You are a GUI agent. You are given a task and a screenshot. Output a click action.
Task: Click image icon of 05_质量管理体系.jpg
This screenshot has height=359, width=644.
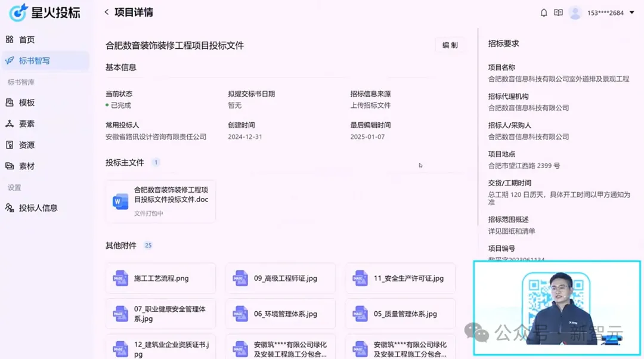[x=360, y=314]
